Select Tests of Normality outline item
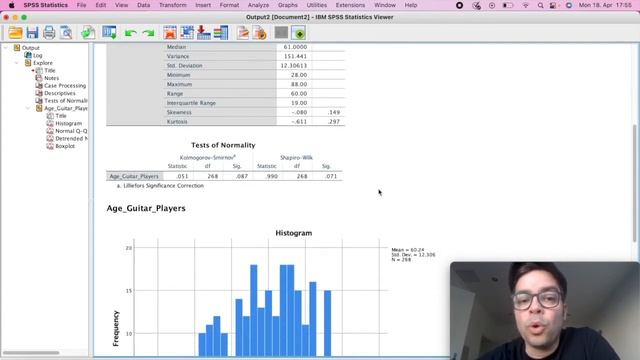Image resolution: width=640 pixels, height=360 pixels. tap(66, 101)
